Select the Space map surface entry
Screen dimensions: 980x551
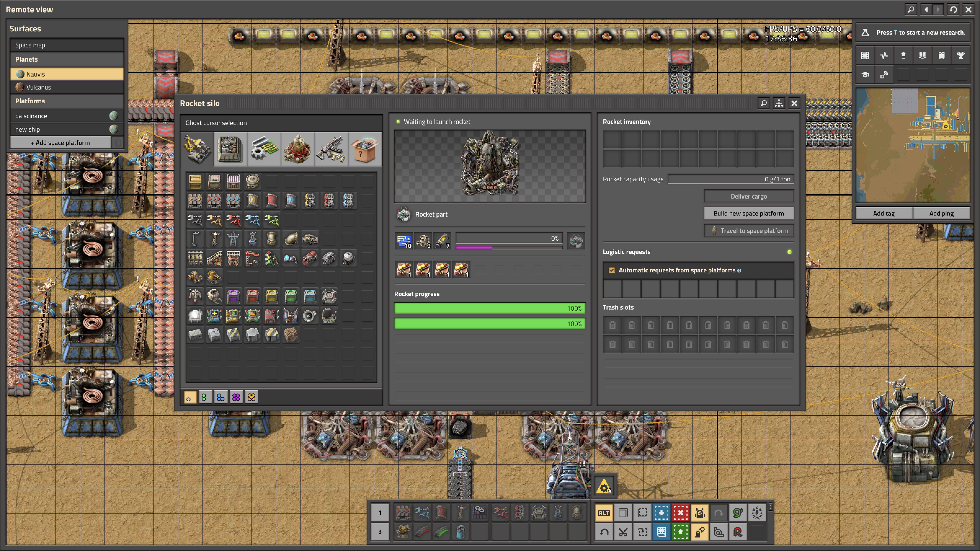(x=67, y=45)
